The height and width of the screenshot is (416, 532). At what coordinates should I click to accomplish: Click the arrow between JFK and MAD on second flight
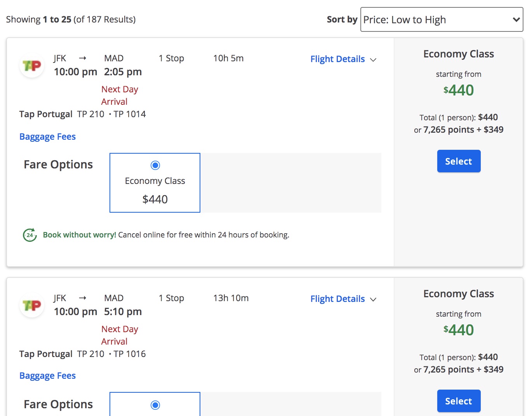click(83, 298)
